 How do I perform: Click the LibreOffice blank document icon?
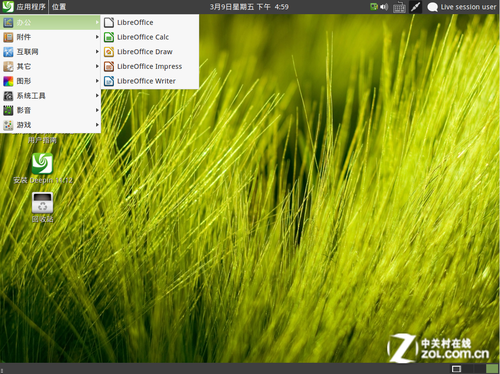pos(109,22)
